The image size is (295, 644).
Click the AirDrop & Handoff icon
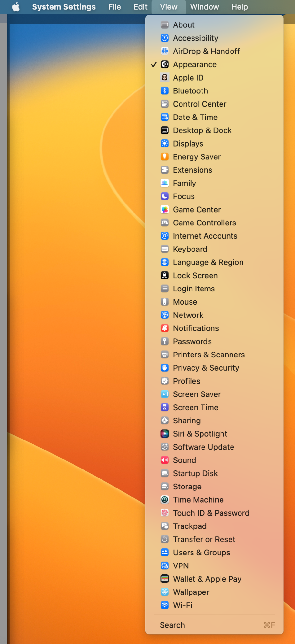coord(165,51)
